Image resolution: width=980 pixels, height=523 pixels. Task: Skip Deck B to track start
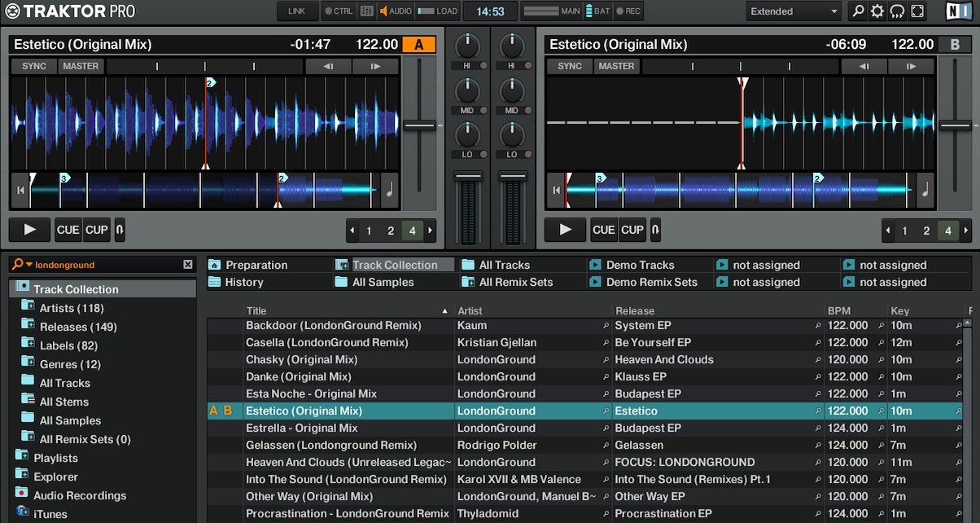pyautogui.click(x=557, y=191)
